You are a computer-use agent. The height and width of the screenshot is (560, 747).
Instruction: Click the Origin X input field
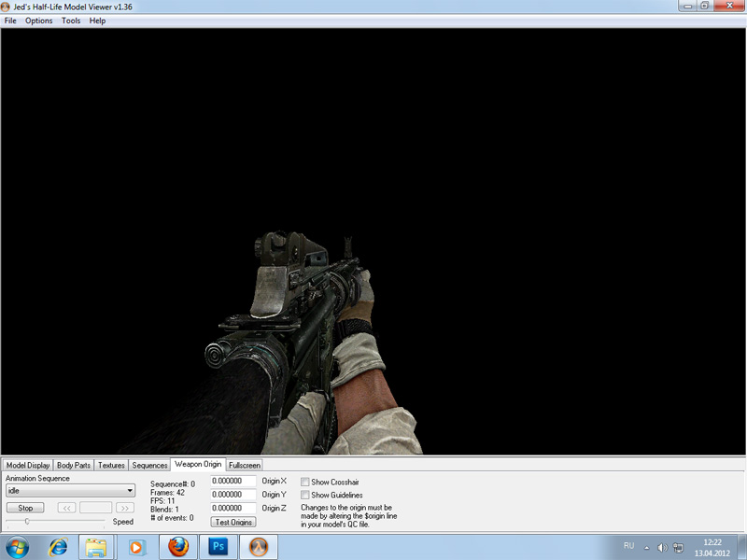click(233, 482)
